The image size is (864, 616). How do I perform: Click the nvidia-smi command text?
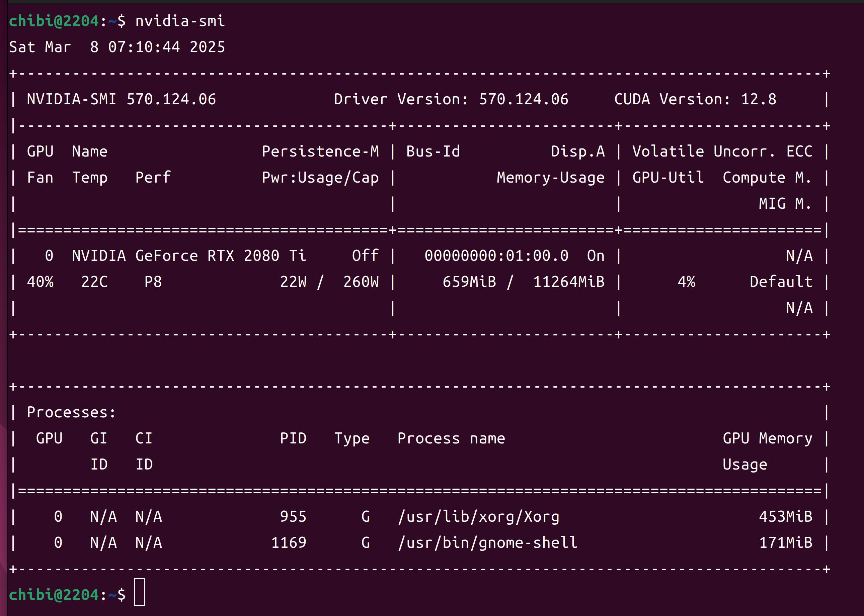click(180, 21)
